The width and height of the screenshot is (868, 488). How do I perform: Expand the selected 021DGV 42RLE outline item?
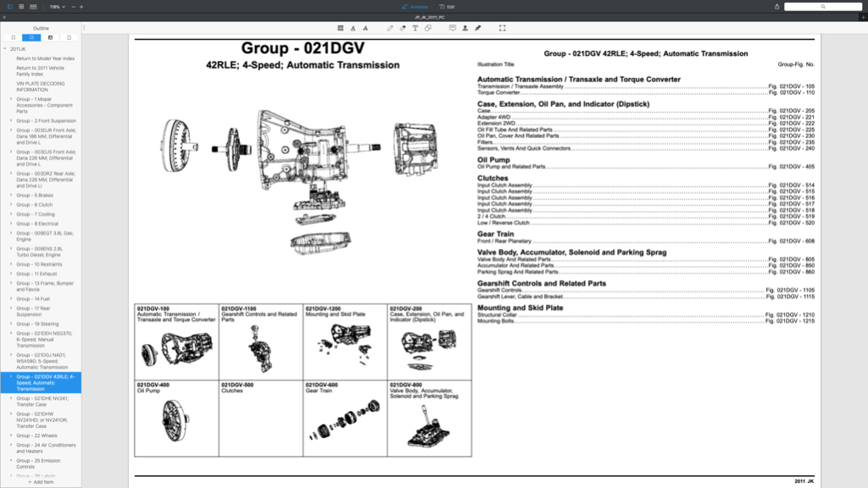click(x=11, y=377)
